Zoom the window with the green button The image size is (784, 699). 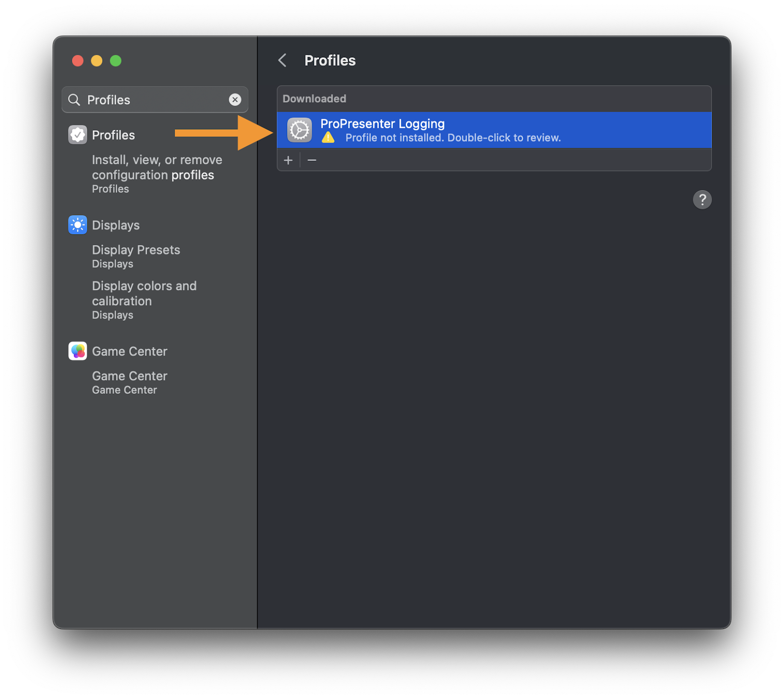(116, 61)
